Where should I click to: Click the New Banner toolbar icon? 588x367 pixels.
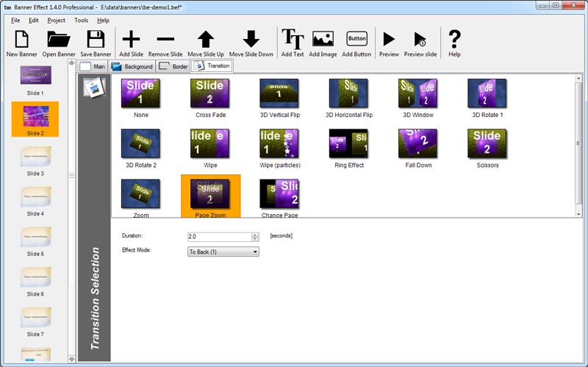[x=22, y=40]
